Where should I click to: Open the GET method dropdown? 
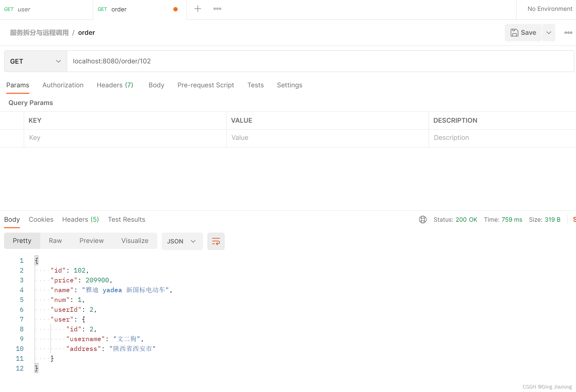click(36, 61)
